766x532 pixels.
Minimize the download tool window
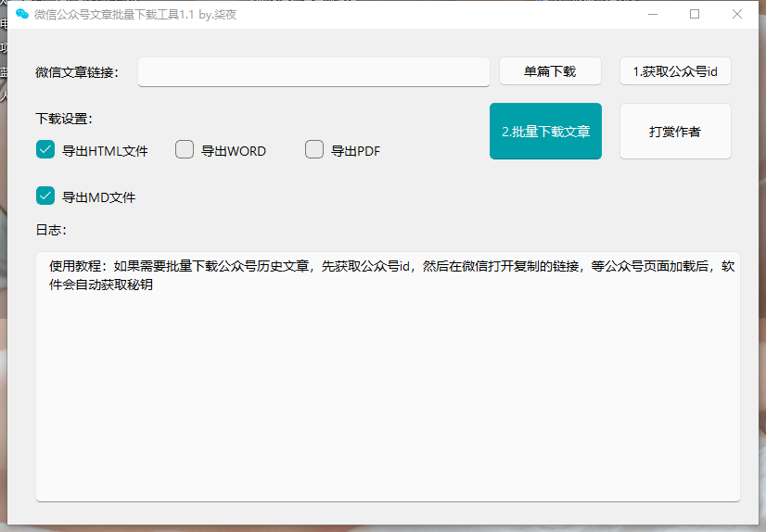653,14
